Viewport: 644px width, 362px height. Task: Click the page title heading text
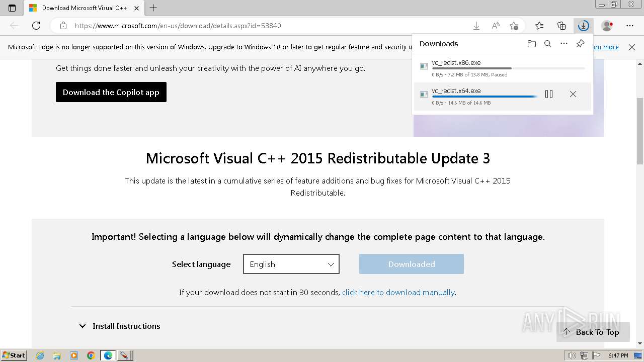(x=318, y=158)
